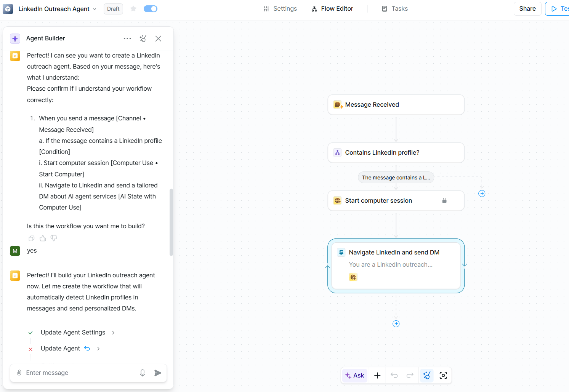Copy the agent builder response
Screen dimensions: 569x392
click(32, 238)
